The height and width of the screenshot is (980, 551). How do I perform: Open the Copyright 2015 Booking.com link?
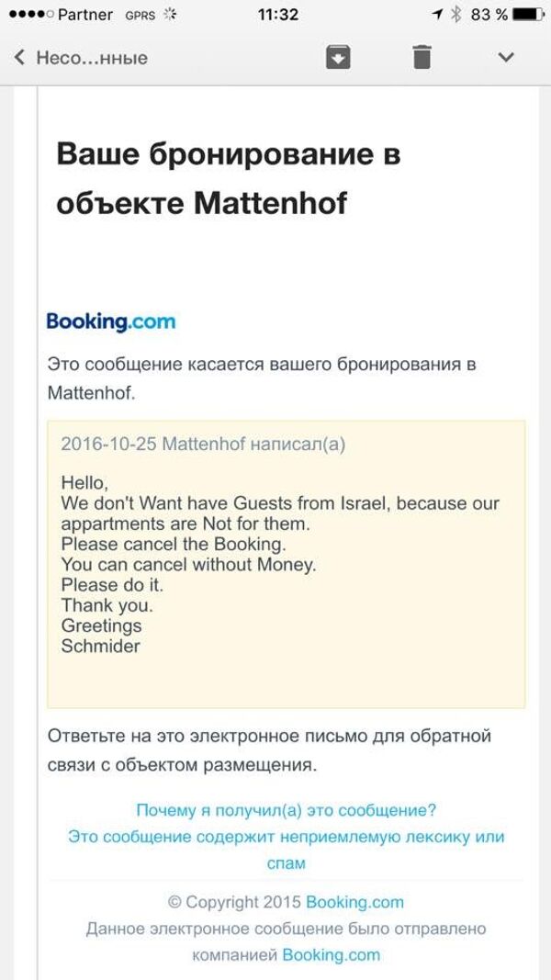[x=286, y=902]
